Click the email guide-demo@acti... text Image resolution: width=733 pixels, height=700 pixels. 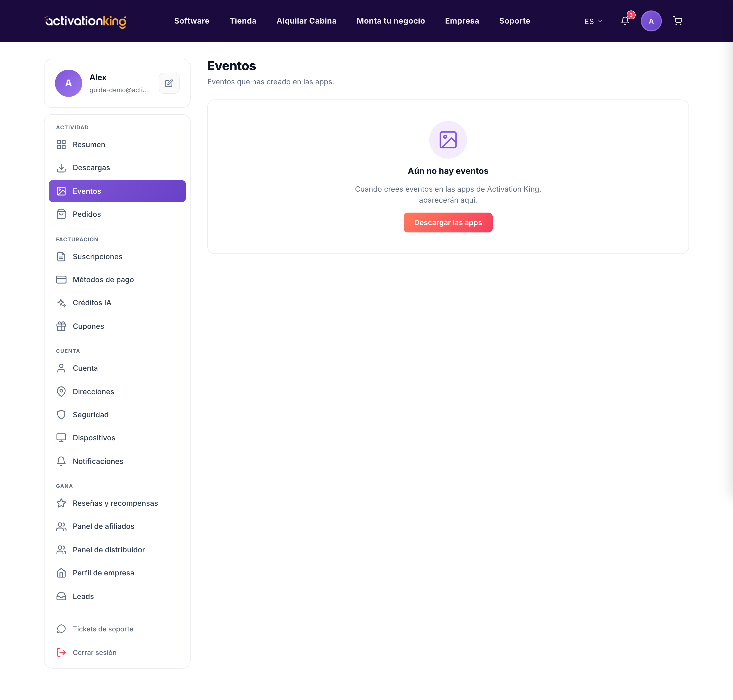click(x=119, y=90)
